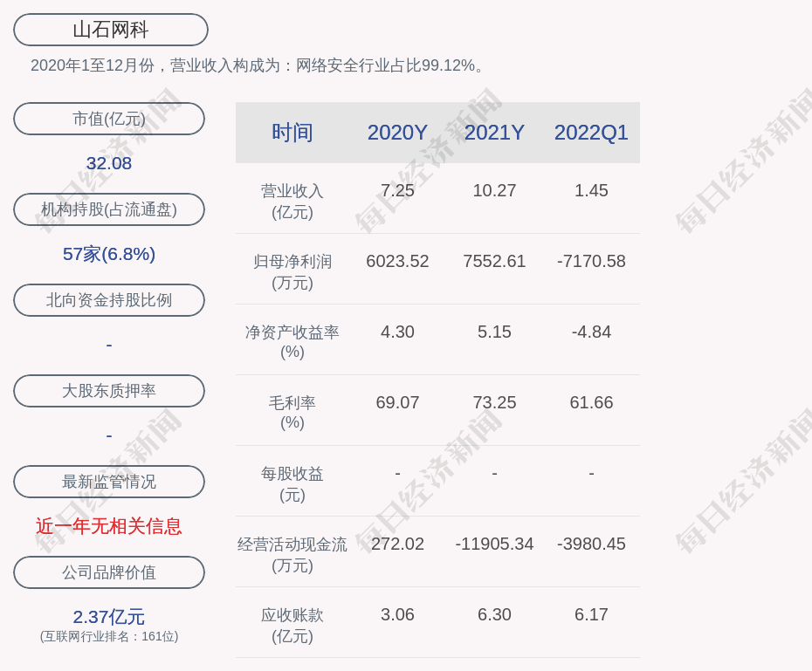This screenshot has height=671, width=812.
Task: Select the 净资产收益率(%) row label
Action: click(292, 341)
